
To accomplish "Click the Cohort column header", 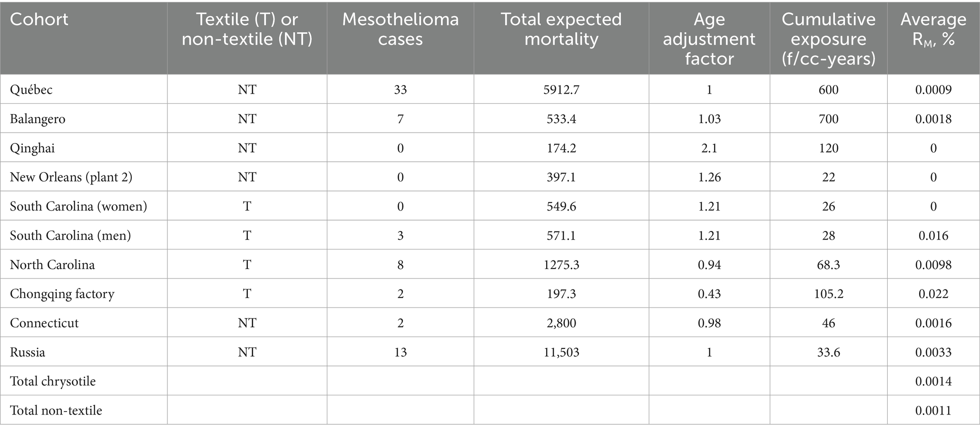I will click(x=39, y=19).
